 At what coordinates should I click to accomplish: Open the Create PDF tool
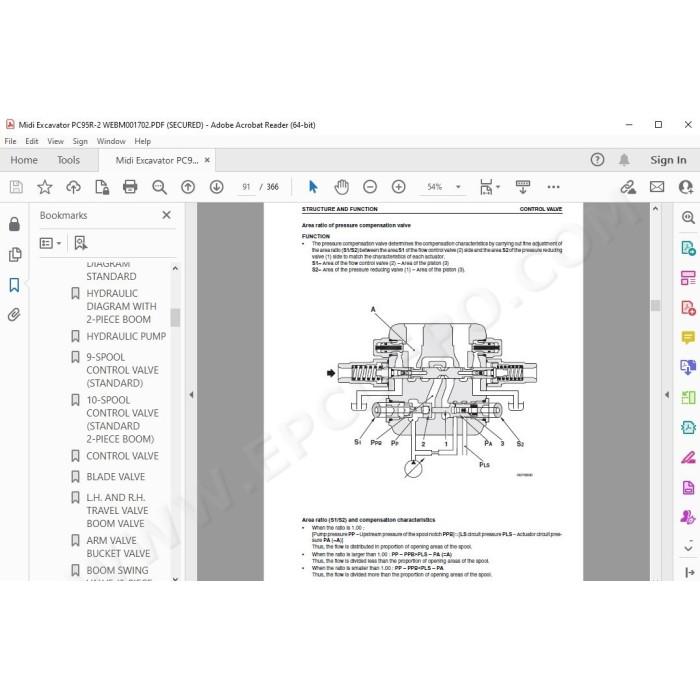point(688,308)
